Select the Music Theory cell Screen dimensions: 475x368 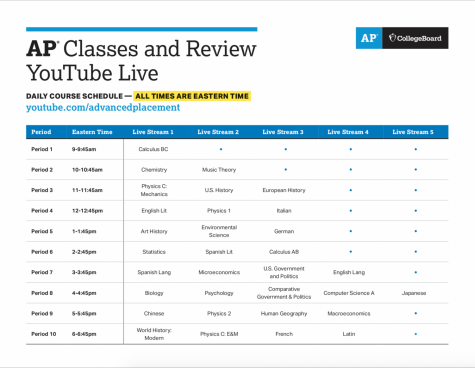[219, 170]
